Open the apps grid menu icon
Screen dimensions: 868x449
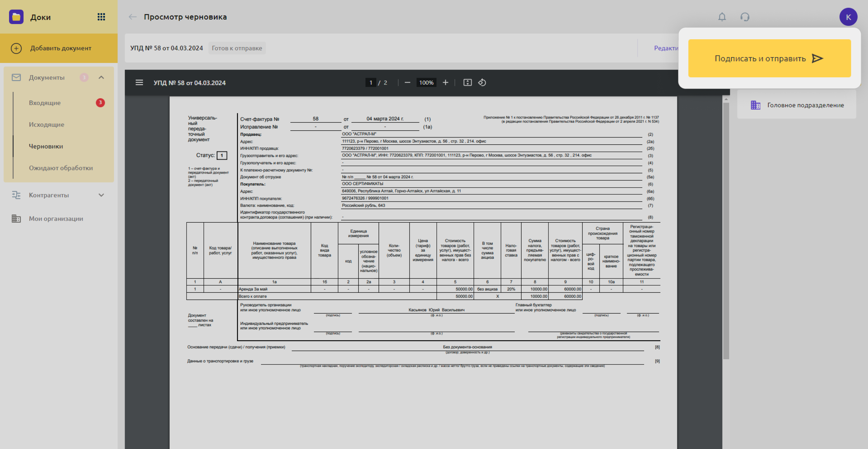point(101,17)
